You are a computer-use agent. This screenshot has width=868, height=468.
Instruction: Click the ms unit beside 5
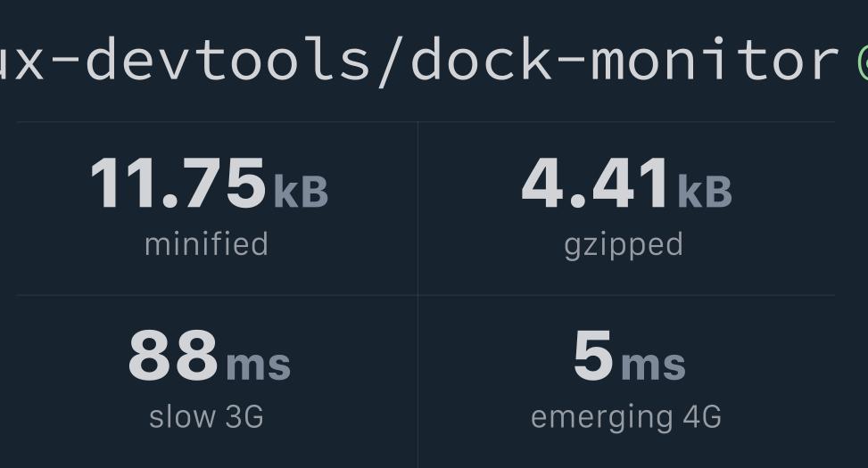point(653,365)
